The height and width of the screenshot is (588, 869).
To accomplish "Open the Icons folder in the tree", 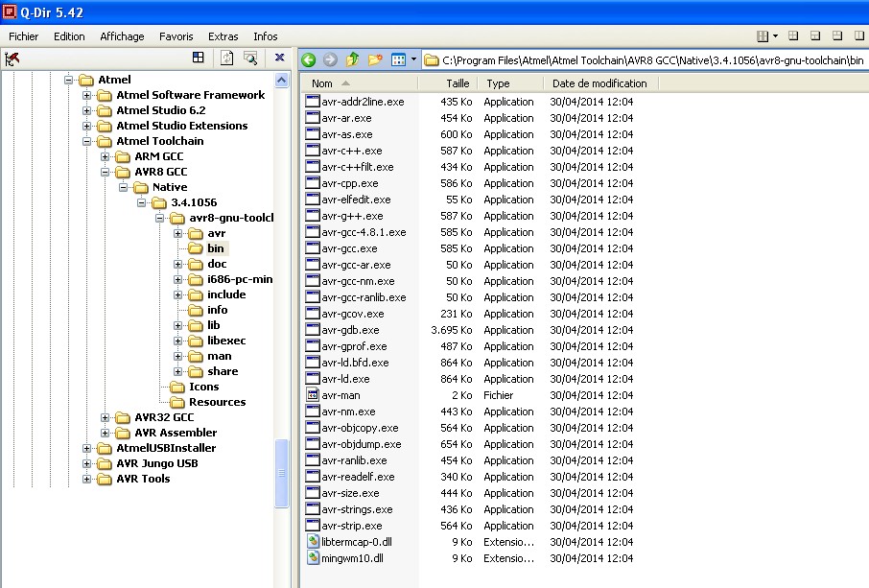I will 203,387.
